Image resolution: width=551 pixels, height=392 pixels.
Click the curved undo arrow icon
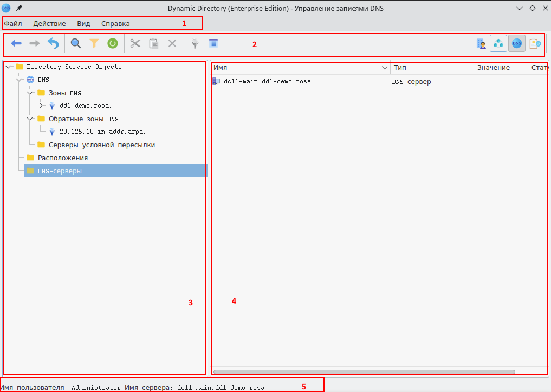pyautogui.click(x=53, y=43)
